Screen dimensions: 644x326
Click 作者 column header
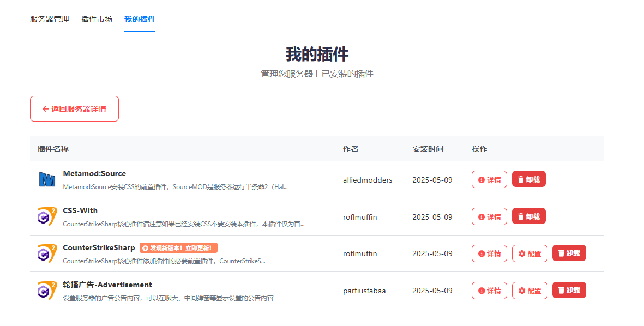(x=351, y=149)
